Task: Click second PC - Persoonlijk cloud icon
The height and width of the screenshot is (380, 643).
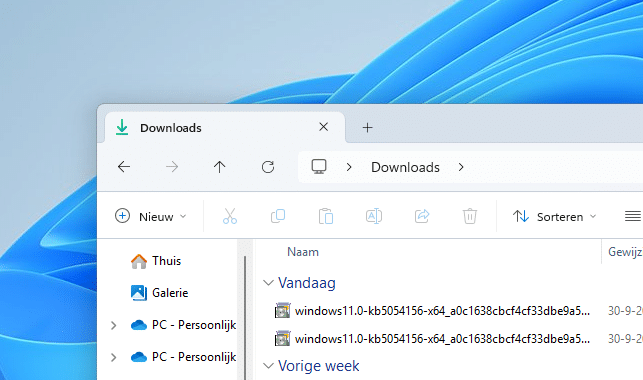Action: [x=139, y=357]
